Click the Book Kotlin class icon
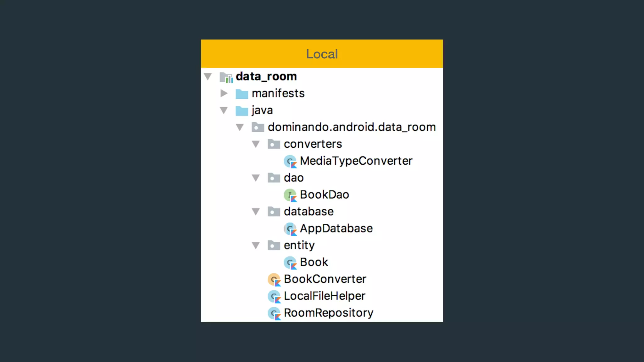Screen dimensions: 644x362 290,262
